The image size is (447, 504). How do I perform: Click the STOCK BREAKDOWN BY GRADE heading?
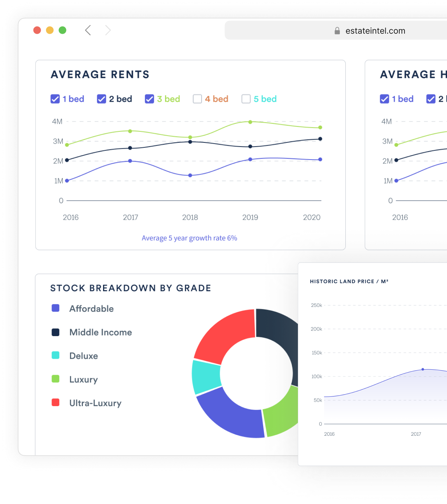(x=131, y=288)
